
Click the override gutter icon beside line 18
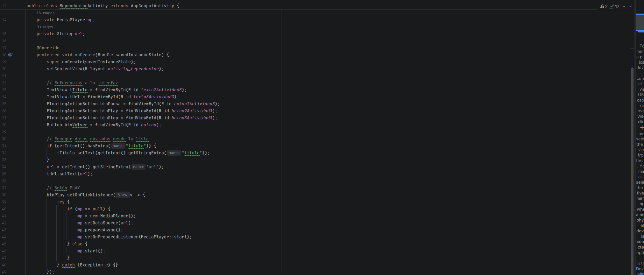click(x=10, y=55)
